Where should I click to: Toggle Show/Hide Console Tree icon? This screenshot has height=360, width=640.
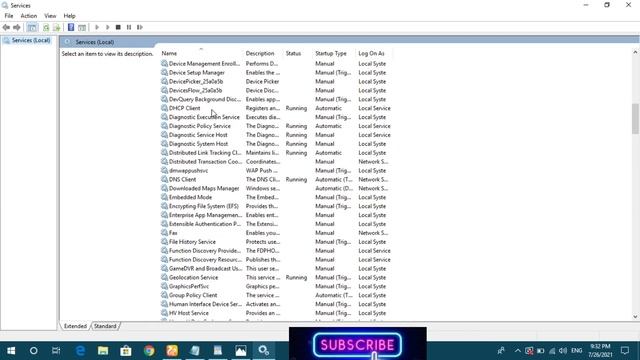(32, 27)
